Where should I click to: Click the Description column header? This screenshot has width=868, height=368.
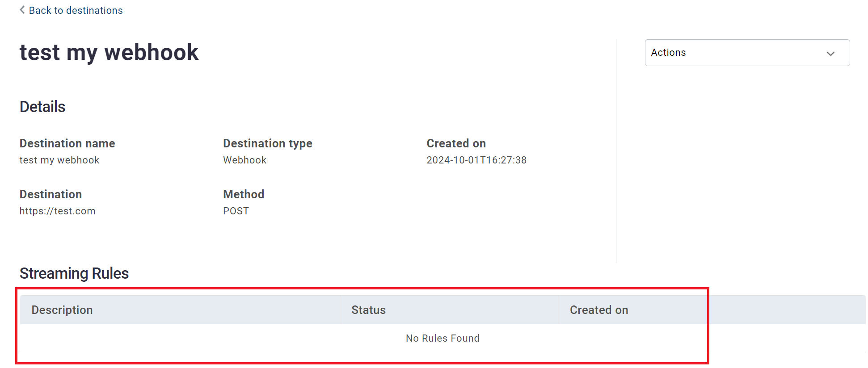click(x=62, y=310)
